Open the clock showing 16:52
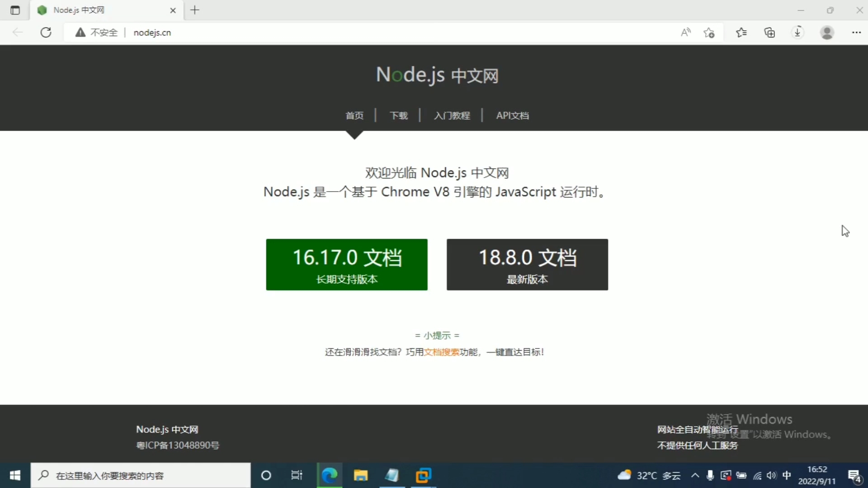The width and height of the screenshot is (868, 488). [x=817, y=475]
